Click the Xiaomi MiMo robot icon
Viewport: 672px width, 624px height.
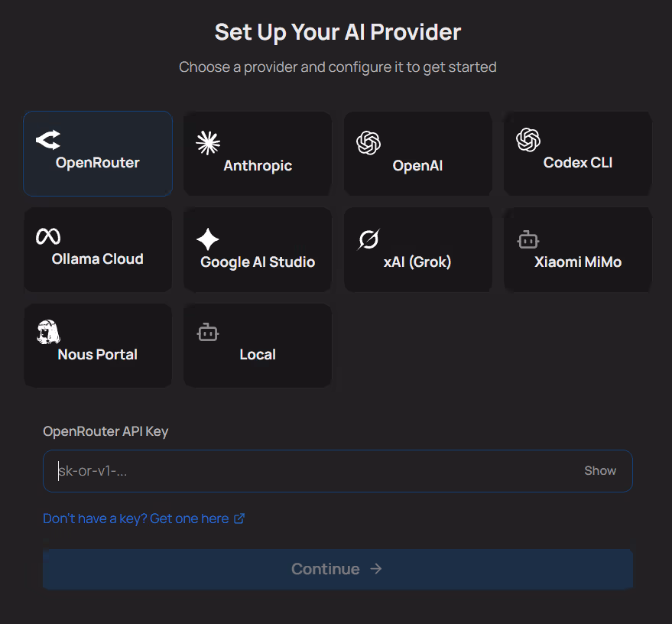(528, 239)
